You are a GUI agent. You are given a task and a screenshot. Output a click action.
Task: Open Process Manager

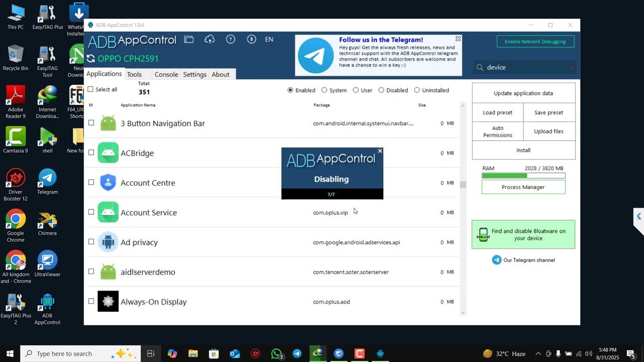[x=523, y=187]
